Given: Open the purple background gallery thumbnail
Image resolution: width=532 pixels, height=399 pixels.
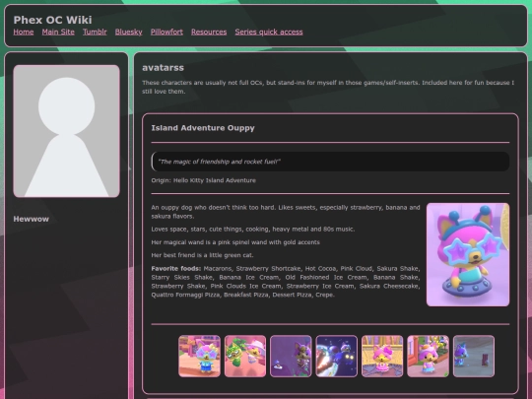Looking at the screenshot, I should [291, 356].
